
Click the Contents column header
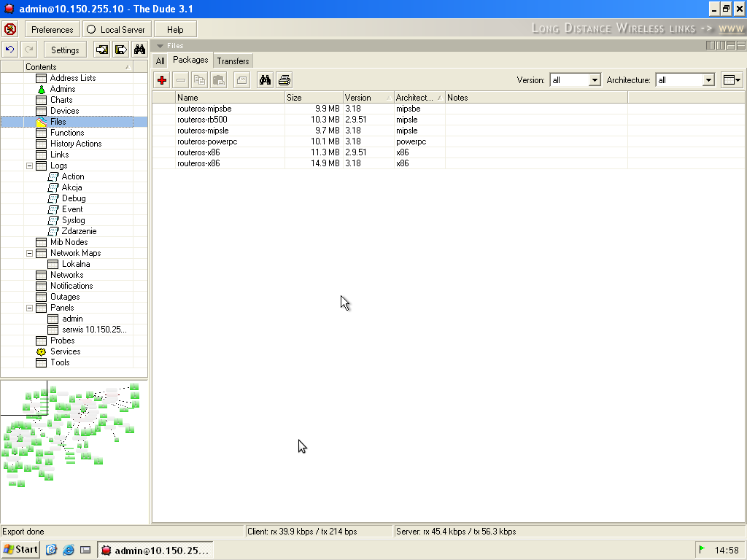pos(78,66)
